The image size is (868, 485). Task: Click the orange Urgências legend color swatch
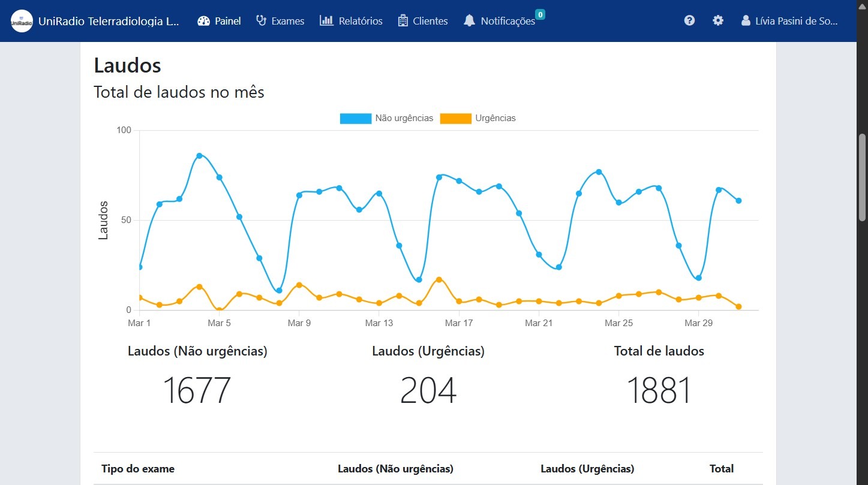click(x=455, y=118)
